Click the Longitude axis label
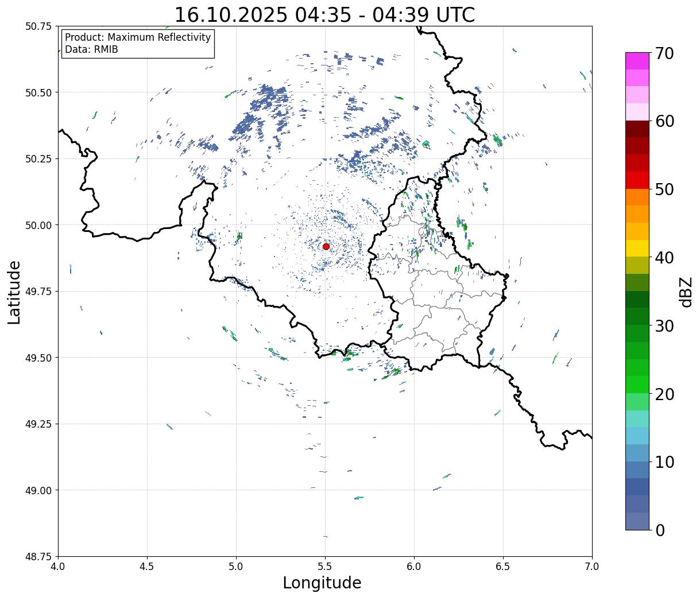This screenshot has width=700, height=597. (x=322, y=583)
